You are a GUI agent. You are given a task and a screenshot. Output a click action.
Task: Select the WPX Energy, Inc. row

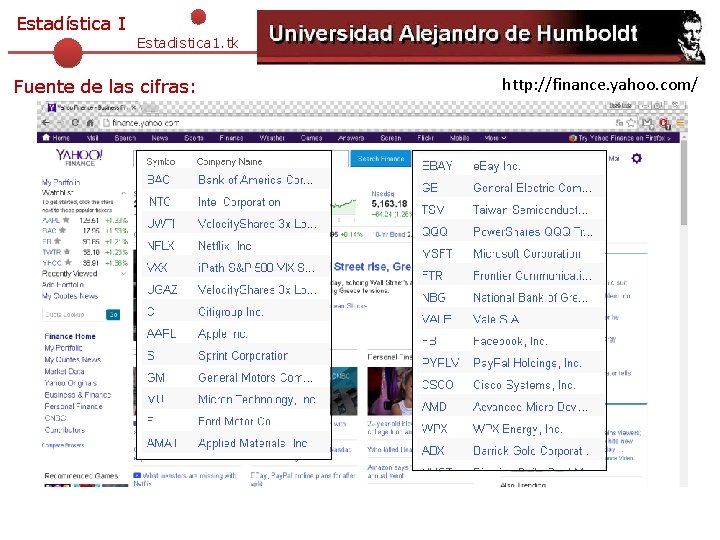pos(509,429)
